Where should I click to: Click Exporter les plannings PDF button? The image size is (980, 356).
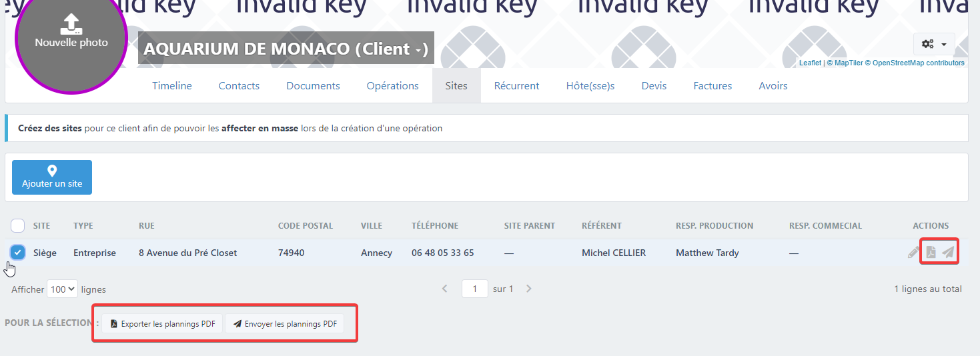163,324
